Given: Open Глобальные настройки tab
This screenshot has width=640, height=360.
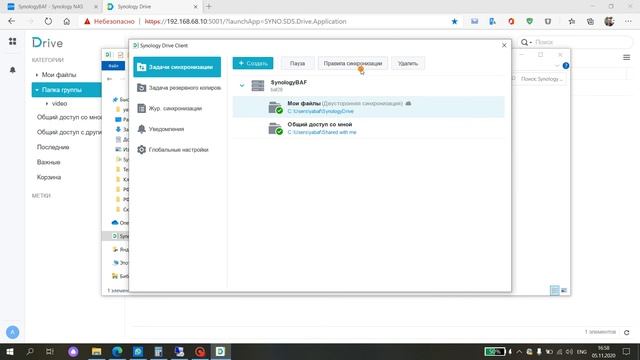Looking at the screenshot, I should pos(177,150).
